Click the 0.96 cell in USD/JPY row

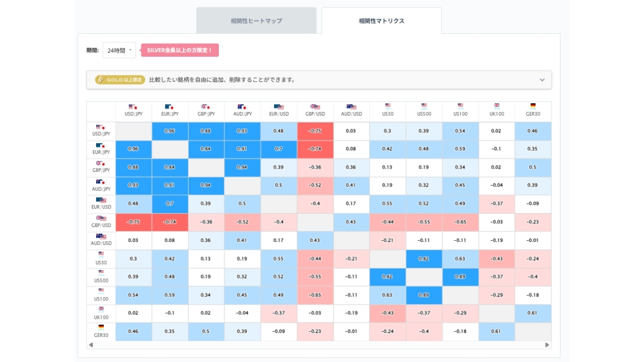click(170, 131)
